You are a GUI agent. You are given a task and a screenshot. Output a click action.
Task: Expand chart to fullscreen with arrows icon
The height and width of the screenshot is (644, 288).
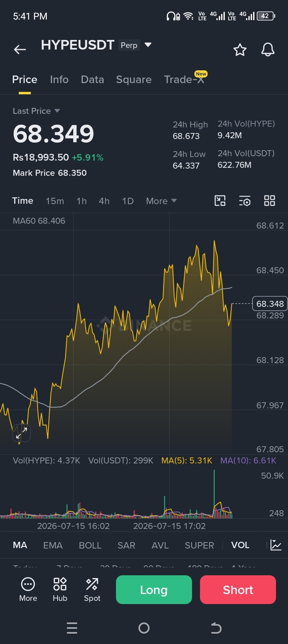22,433
